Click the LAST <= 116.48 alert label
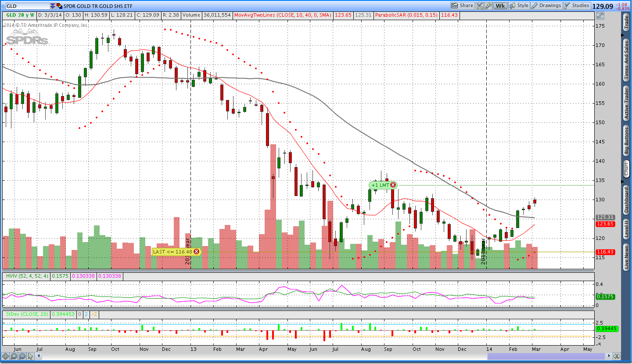This screenshot has width=632, height=364. click(x=172, y=252)
